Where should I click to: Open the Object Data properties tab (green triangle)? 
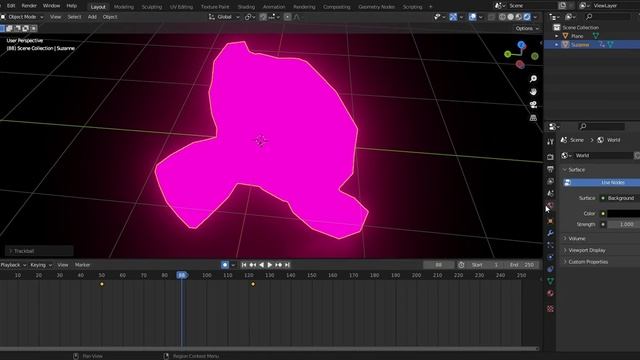click(550, 281)
